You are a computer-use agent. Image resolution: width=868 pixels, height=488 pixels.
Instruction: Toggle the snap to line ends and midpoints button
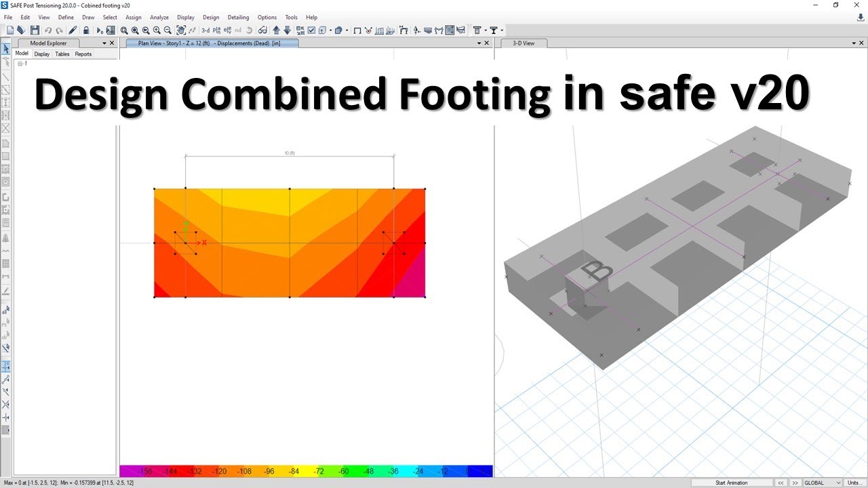click(6, 379)
